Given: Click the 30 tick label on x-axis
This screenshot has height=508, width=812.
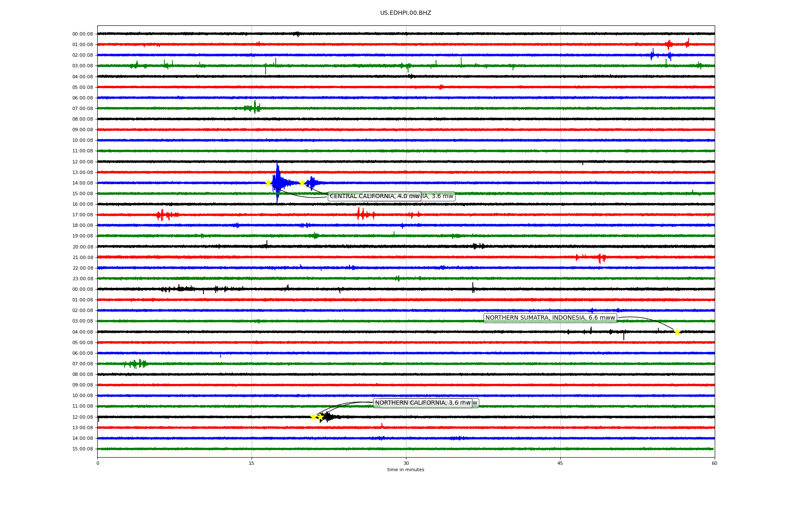Looking at the screenshot, I should tap(406, 463).
